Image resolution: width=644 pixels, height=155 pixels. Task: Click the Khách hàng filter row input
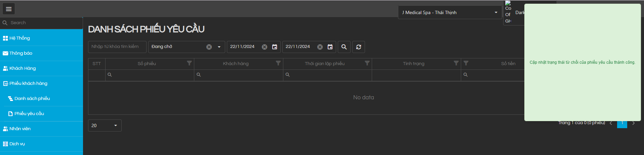tap(239, 75)
